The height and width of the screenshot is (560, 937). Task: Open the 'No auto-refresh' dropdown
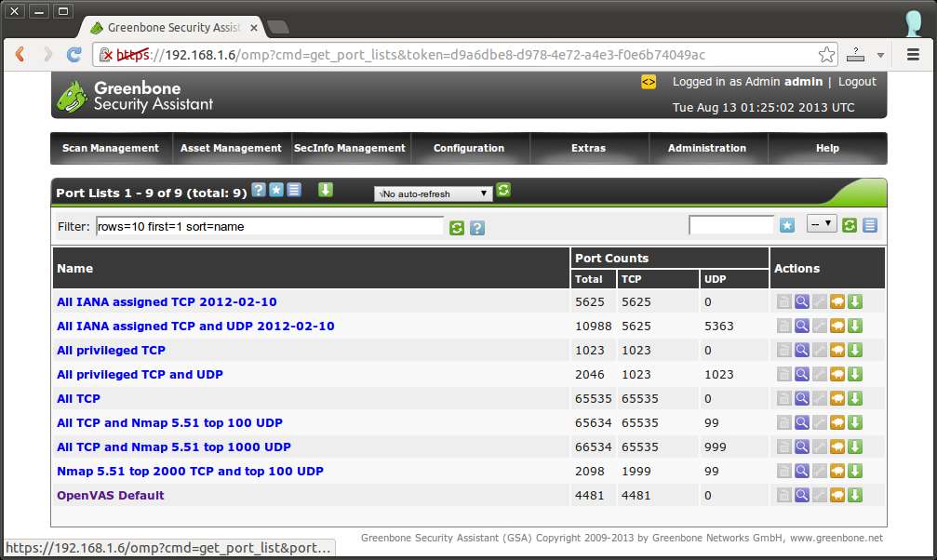pyautogui.click(x=434, y=193)
